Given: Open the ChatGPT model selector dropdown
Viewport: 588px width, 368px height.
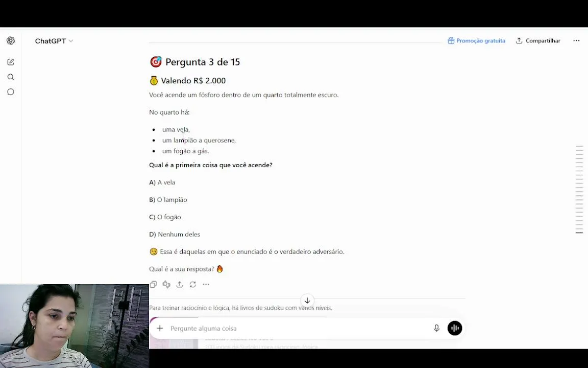Looking at the screenshot, I should [54, 41].
